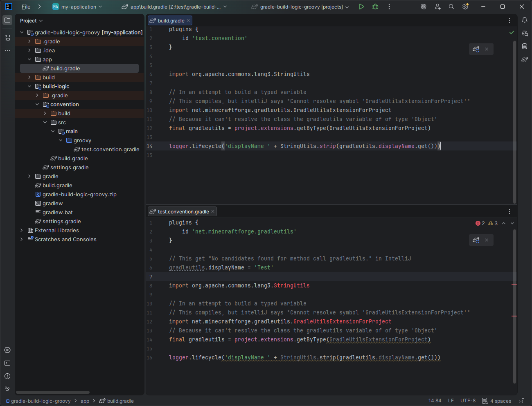
Task: Open UTF-8 encoding selector
Action: pyautogui.click(x=468, y=401)
